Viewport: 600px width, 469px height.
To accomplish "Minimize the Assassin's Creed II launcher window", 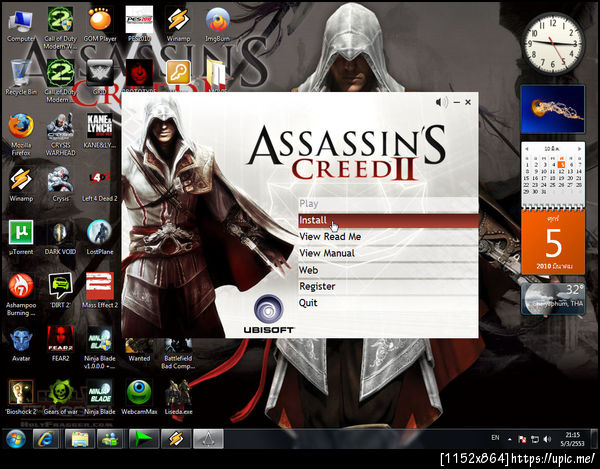I will tap(457, 102).
